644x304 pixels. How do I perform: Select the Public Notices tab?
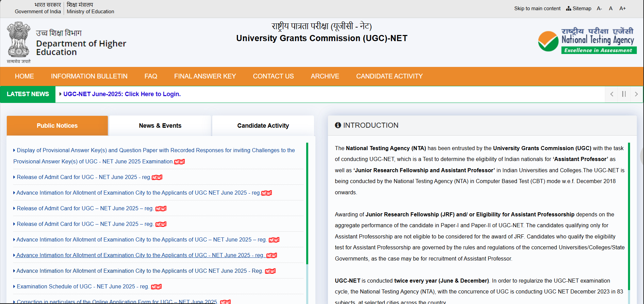(x=57, y=126)
